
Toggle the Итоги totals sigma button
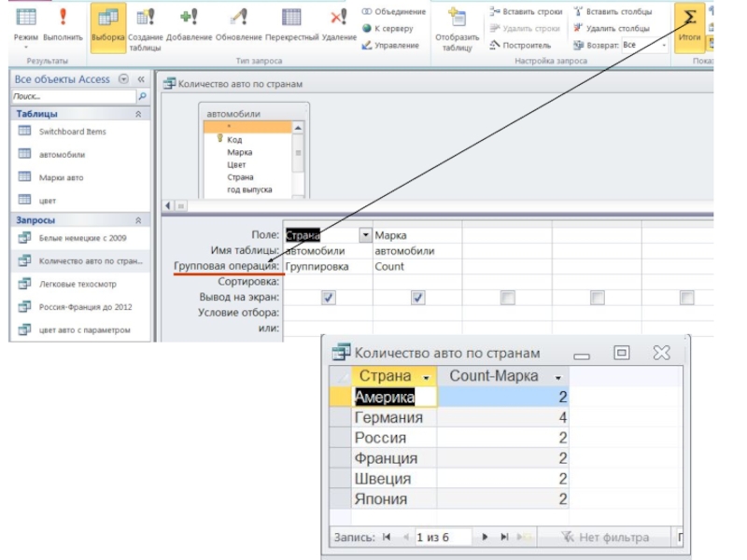click(x=689, y=26)
